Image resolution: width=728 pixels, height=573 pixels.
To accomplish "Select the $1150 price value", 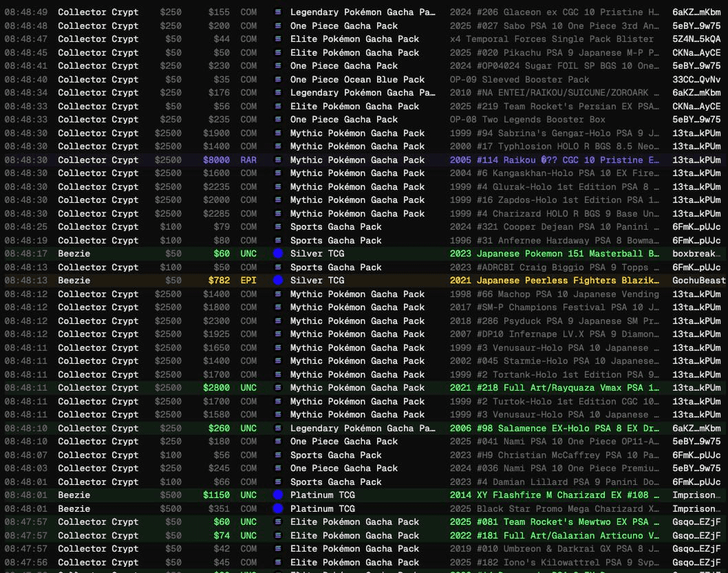I will tap(216, 495).
